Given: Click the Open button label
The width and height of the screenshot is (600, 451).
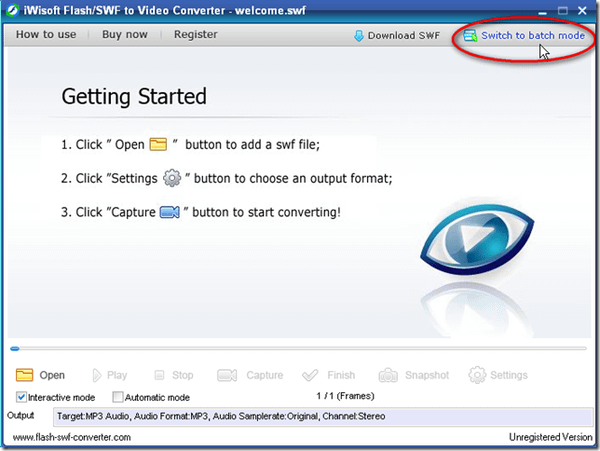Looking at the screenshot, I should [52, 375].
